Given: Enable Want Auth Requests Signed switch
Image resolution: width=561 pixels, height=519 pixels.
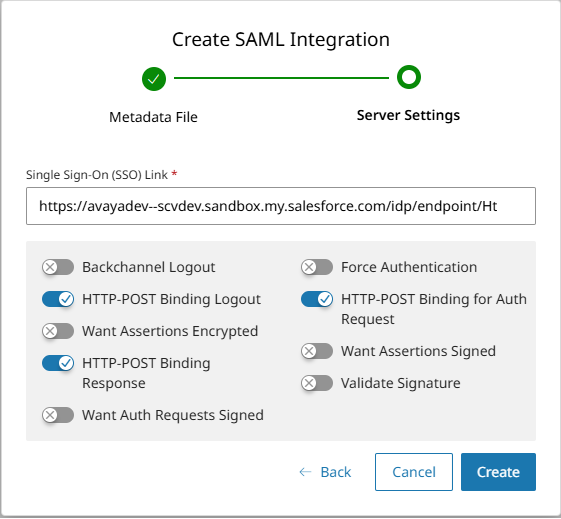Looking at the screenshot, I should point(58,415).
